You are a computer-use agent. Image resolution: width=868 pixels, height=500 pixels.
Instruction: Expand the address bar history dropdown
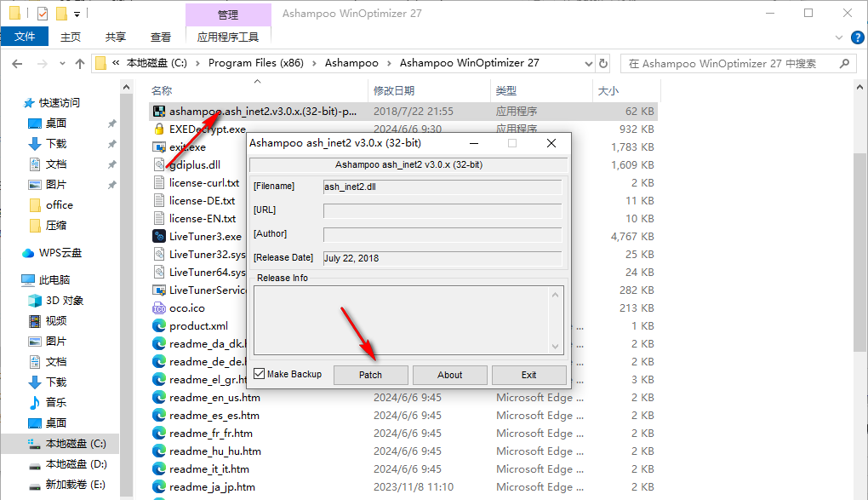pyautogui.click(x=588, y=63)
